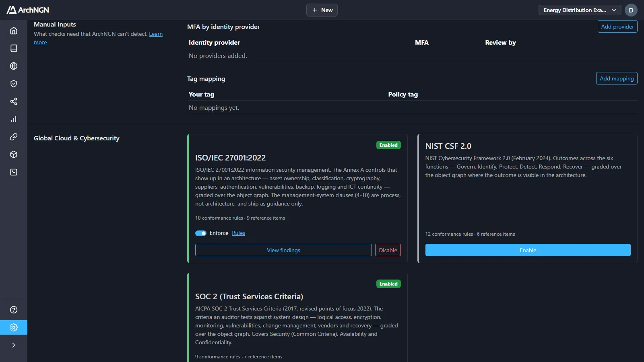Image resolution: width=644 pixels, height=362 pixels.
Task: Click the New button
Action: tap(322, 10)
